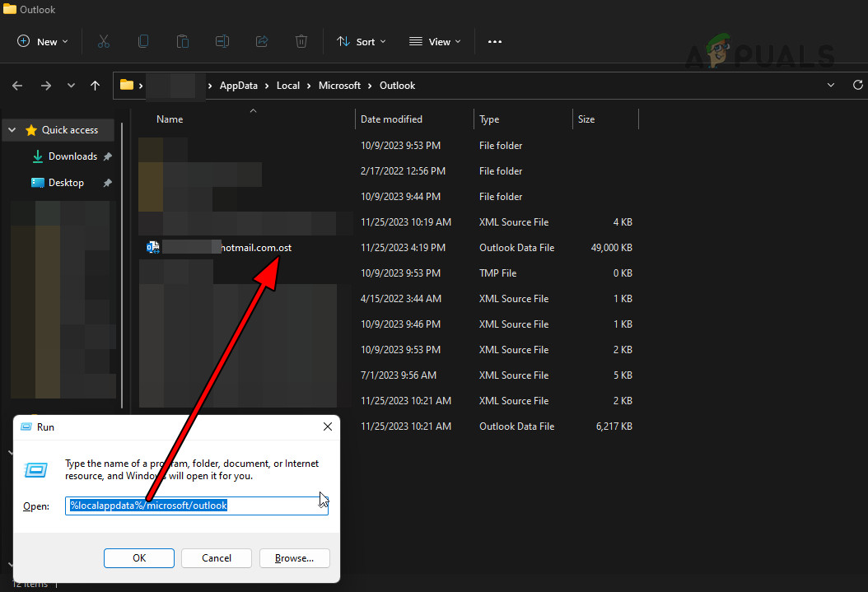
Task: Go back using the back arrow
Action: tap(17, 85)
